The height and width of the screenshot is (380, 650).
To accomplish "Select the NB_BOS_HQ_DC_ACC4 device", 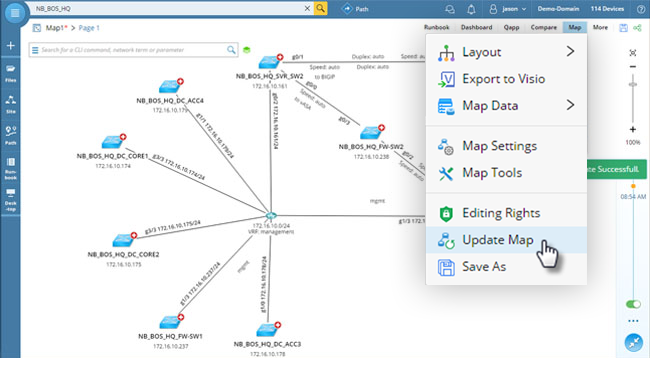I will click(x=170, y=86).
